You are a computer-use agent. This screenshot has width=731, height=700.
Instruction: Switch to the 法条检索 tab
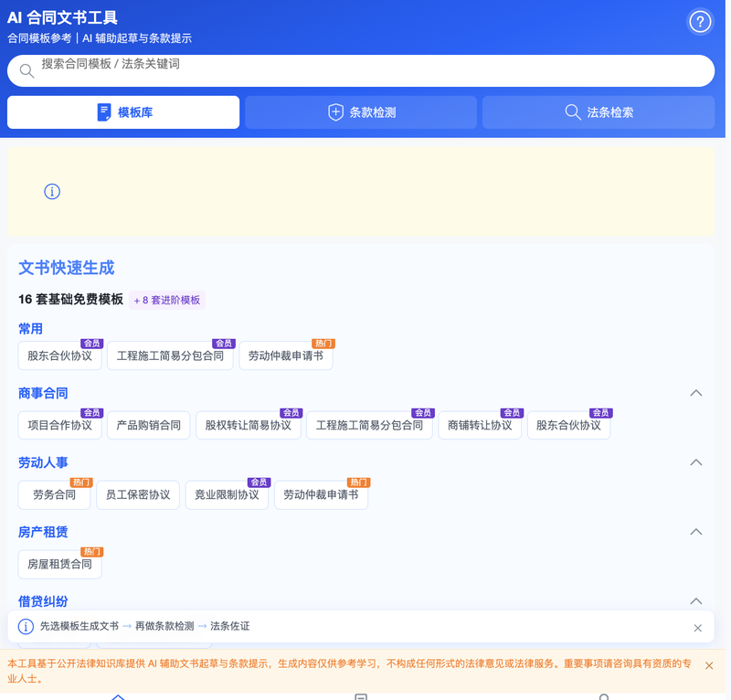click(x=599, y=112)
